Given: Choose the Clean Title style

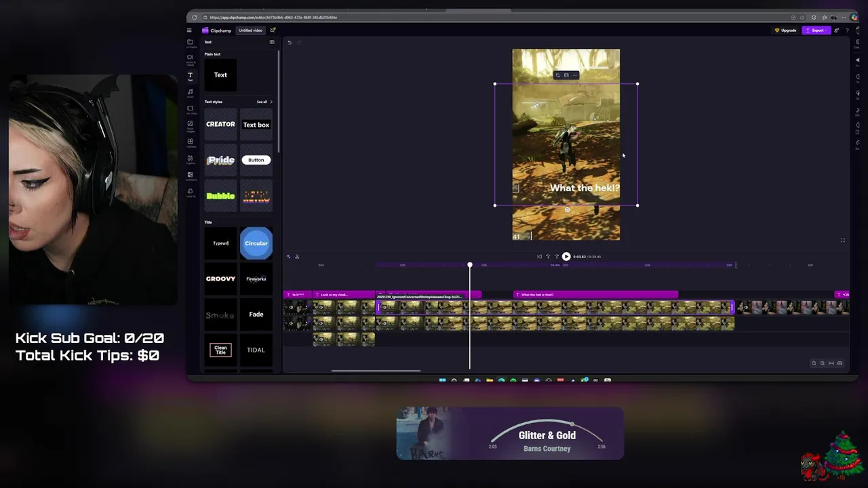Looking at the screenshot, I should pyautogui.click(x=220, y=350).
